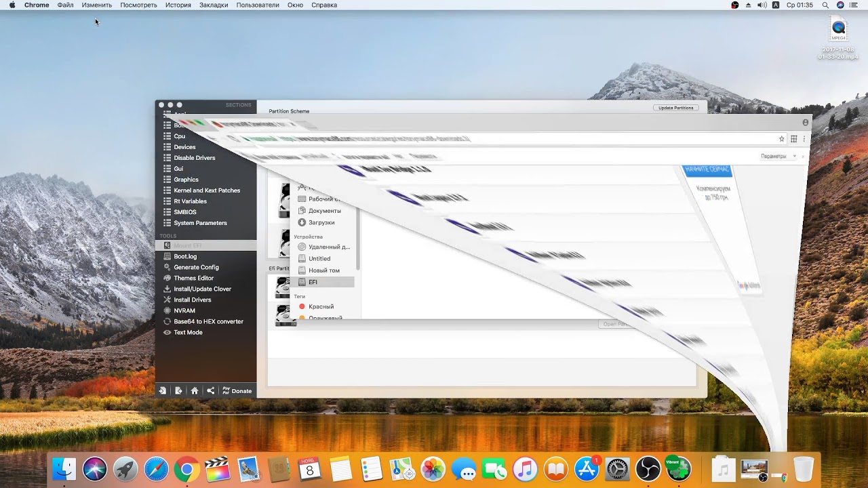
Task: Switch to the Graphics section
Action: pyautogui.click(x=186, y=180)
